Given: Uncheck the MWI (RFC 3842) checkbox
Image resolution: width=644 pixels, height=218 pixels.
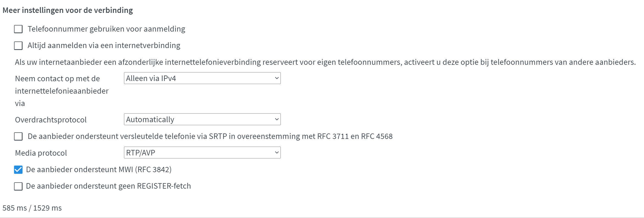Looking at the screenshot, I should [18, 170].
